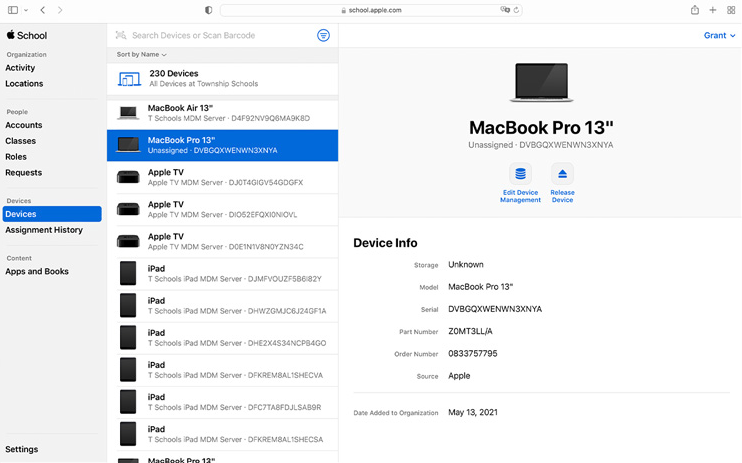Image resolution: width=742 pixels, height=463 pixels.
Task: Click the large MacBook Pro image
Action: [541, 82]
